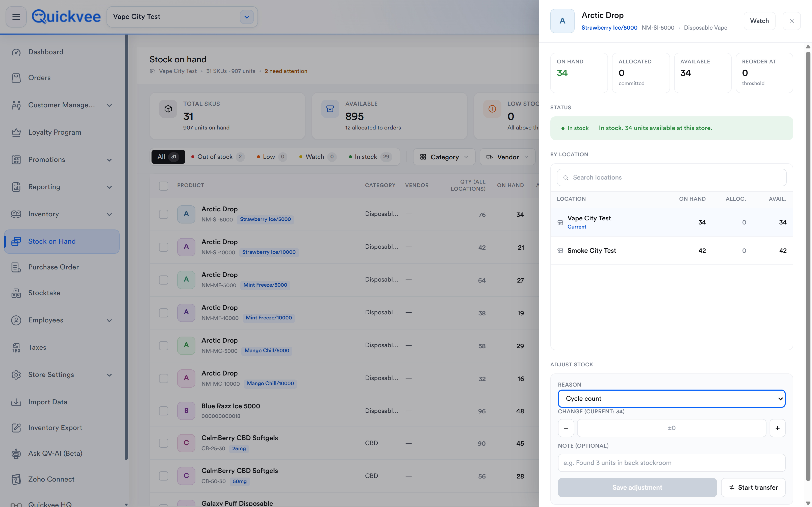Open Stock on Hand sidebar item
This screenshot has height=507, width=812.
coord(62,241)
